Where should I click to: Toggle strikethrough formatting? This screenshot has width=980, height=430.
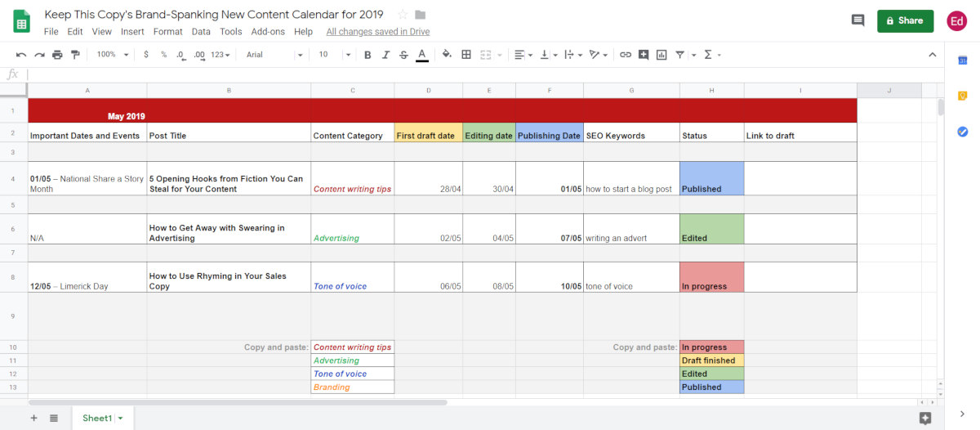coord(403,55)
